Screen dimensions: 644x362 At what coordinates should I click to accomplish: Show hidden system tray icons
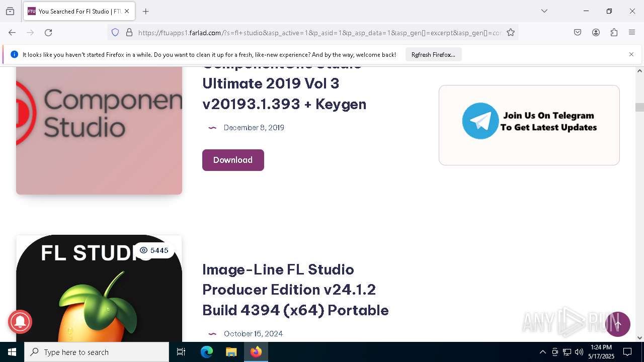(542, 352)
